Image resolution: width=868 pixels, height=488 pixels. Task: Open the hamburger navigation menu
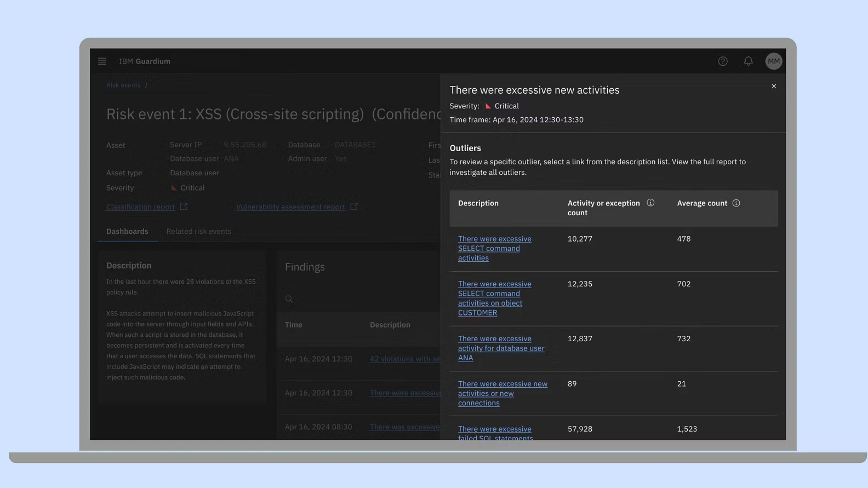click(102, 61)
